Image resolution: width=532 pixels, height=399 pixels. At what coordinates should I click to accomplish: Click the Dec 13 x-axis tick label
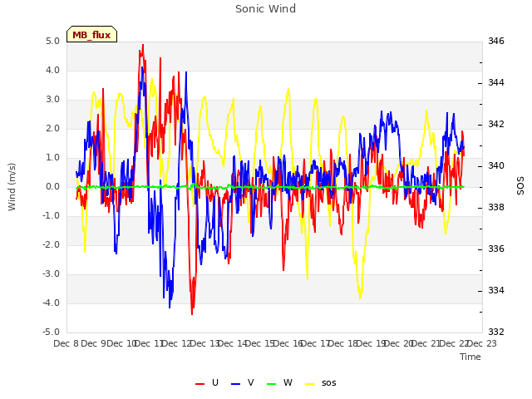click(x=204, y=343)
